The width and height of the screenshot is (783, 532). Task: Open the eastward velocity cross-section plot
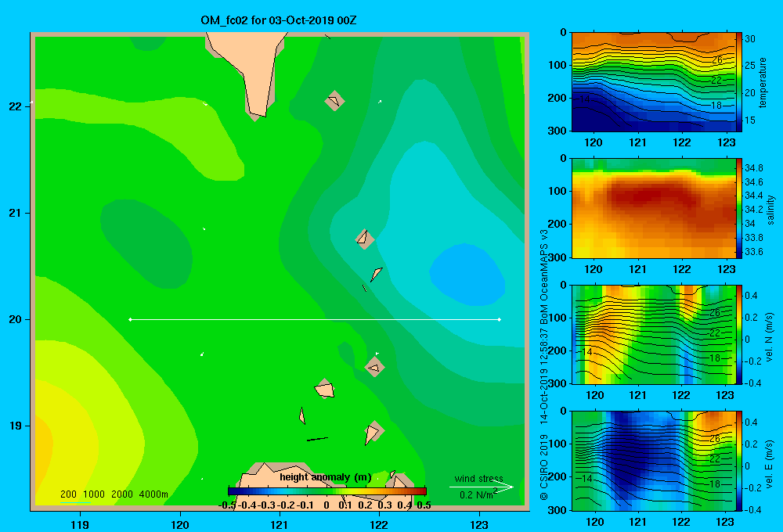point(654,461)
